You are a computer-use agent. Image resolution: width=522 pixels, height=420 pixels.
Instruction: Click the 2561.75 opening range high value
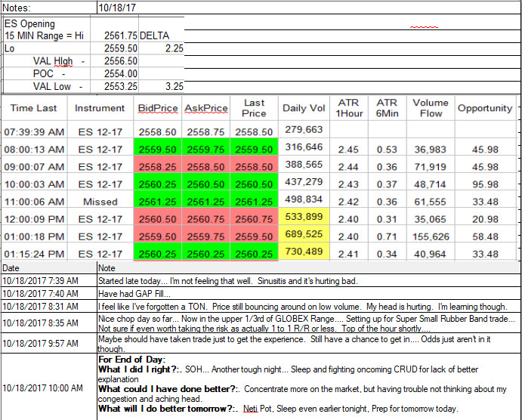coord(121,36)
